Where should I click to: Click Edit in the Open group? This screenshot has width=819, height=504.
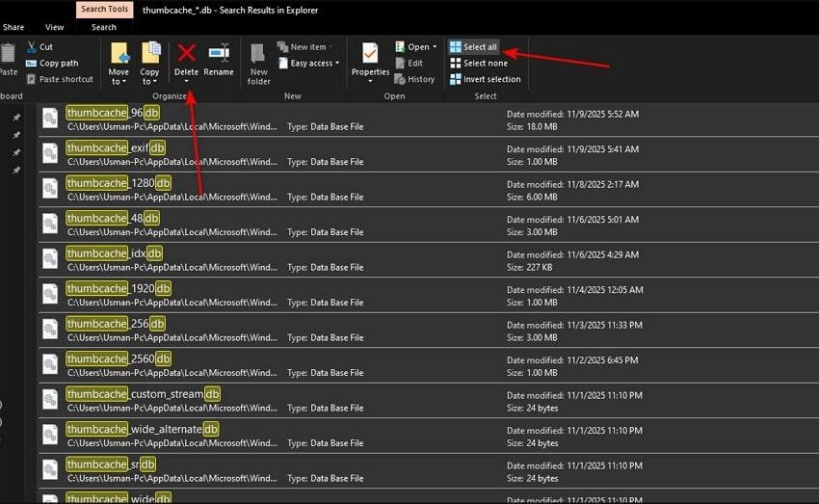point(409,64)
